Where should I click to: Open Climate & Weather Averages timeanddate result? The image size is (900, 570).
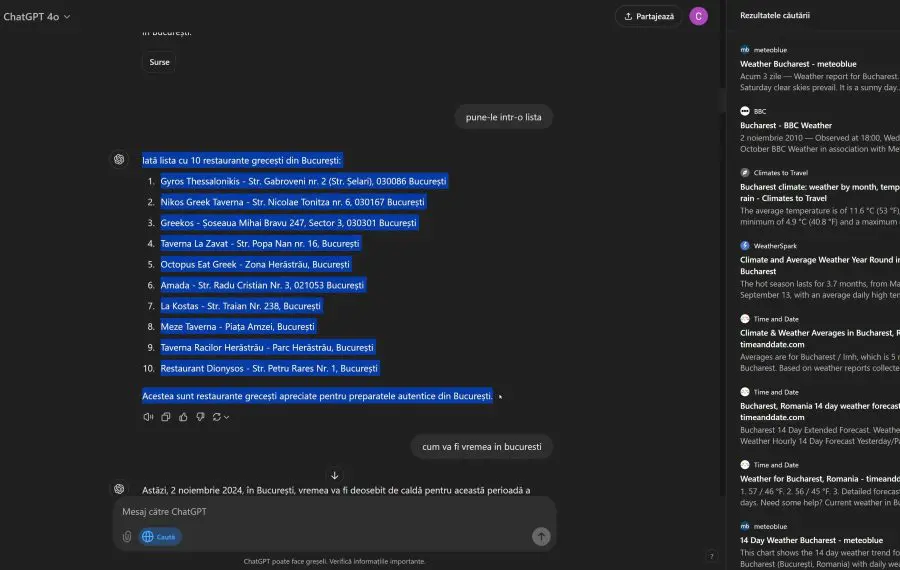coord(820,338)
